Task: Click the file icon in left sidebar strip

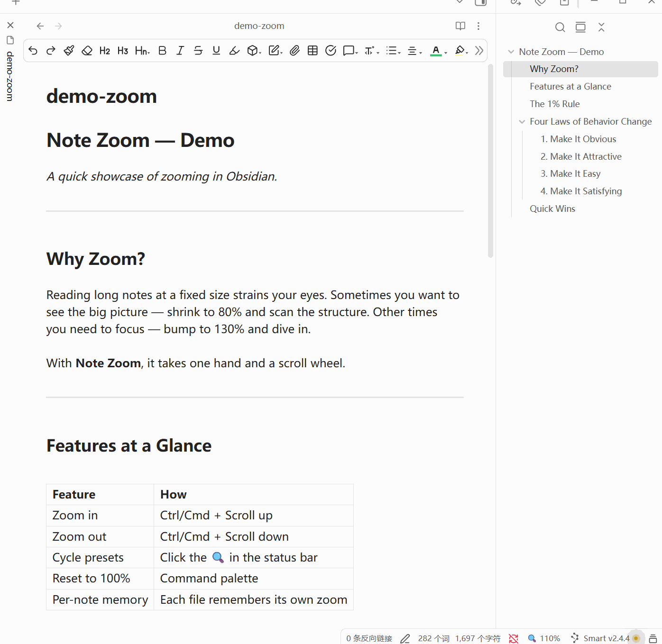Action: [x=10, y=40]
